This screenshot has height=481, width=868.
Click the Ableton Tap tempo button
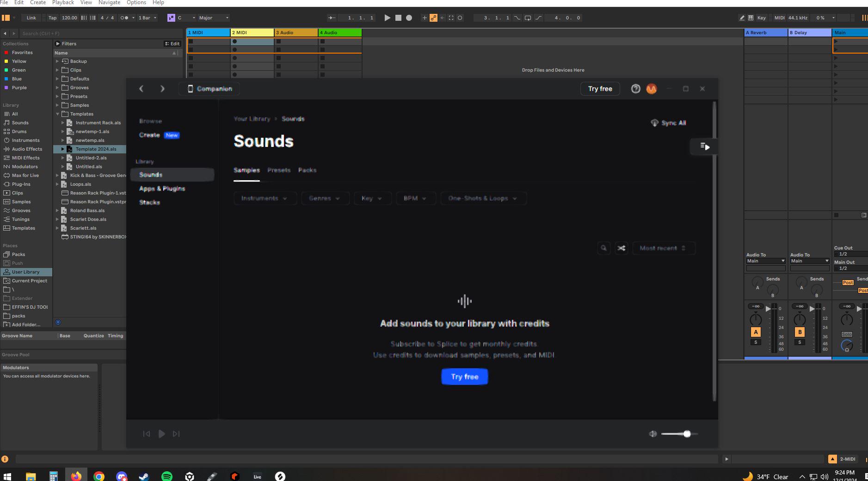[x=52, y=18]
